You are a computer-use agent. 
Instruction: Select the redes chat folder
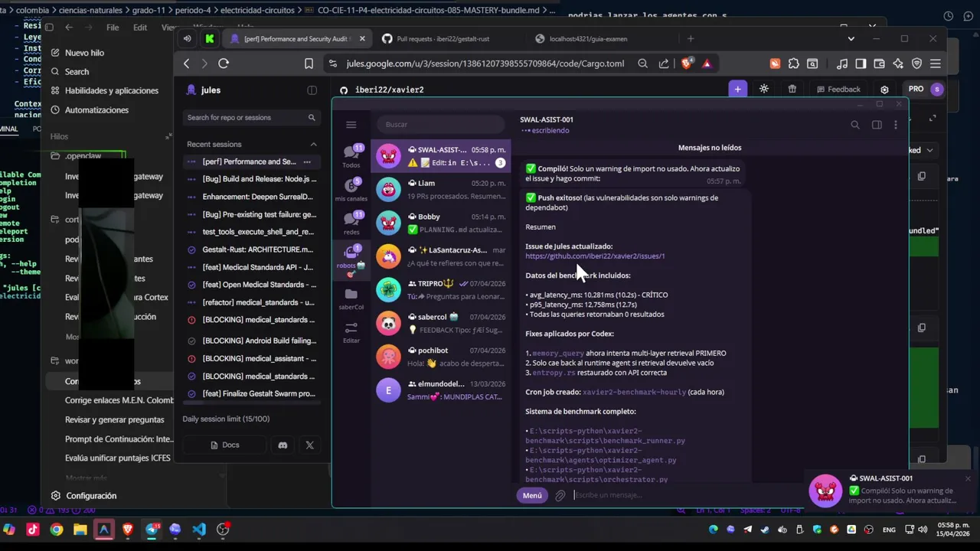tap(351, 223)
